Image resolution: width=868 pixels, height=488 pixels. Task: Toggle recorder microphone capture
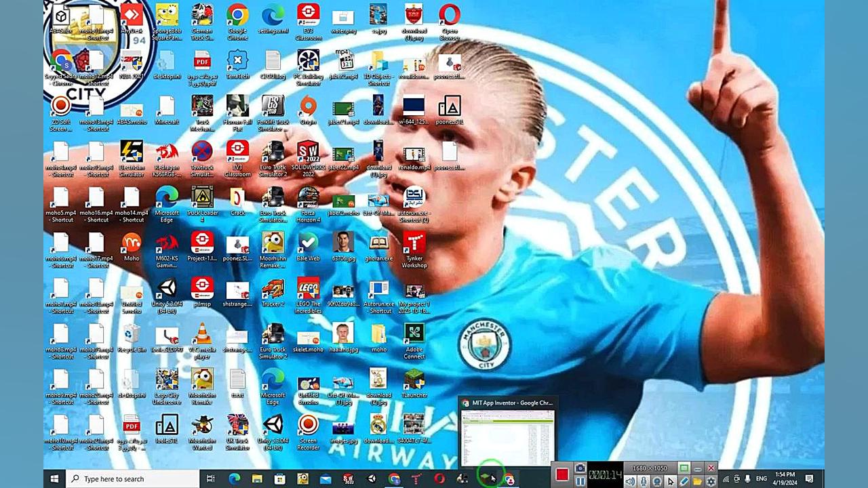pyautogui.click(x=644, y=482)
